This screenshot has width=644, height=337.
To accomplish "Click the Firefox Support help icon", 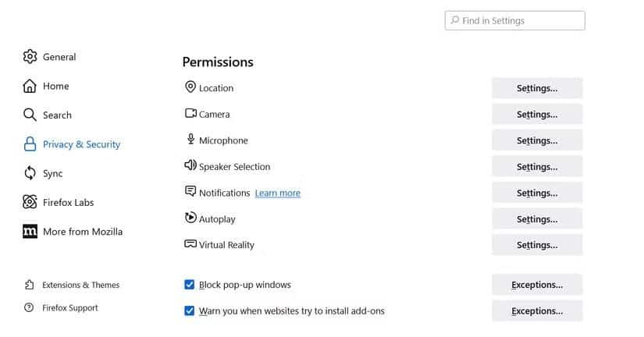I will click(x=30, y=307).
